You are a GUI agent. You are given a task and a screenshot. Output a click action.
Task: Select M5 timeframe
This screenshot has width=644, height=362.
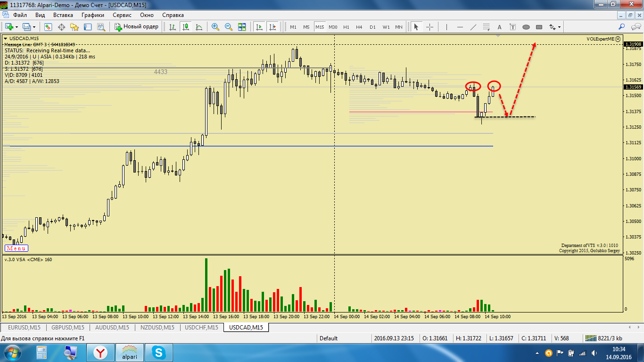click(306, 27)
